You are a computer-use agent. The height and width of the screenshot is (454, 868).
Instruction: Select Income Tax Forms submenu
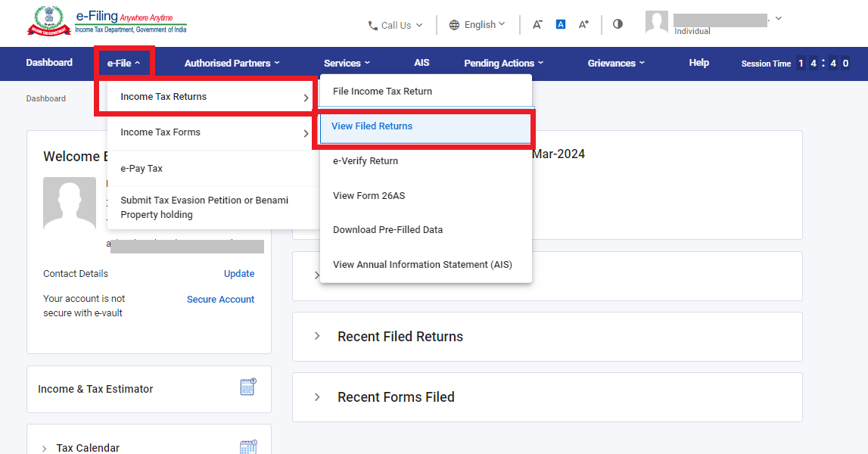click(x=213, y=132)
